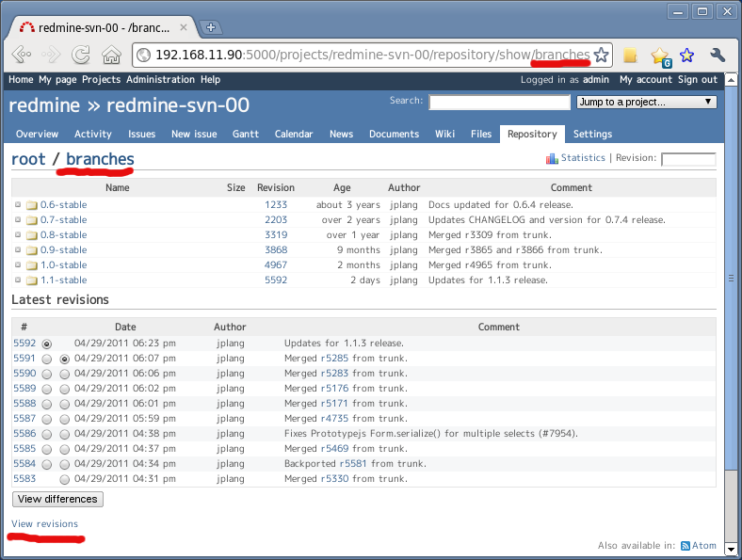Click the 0.7-stable folder icon
Screen dimensions: 742x560
(32, 220)
